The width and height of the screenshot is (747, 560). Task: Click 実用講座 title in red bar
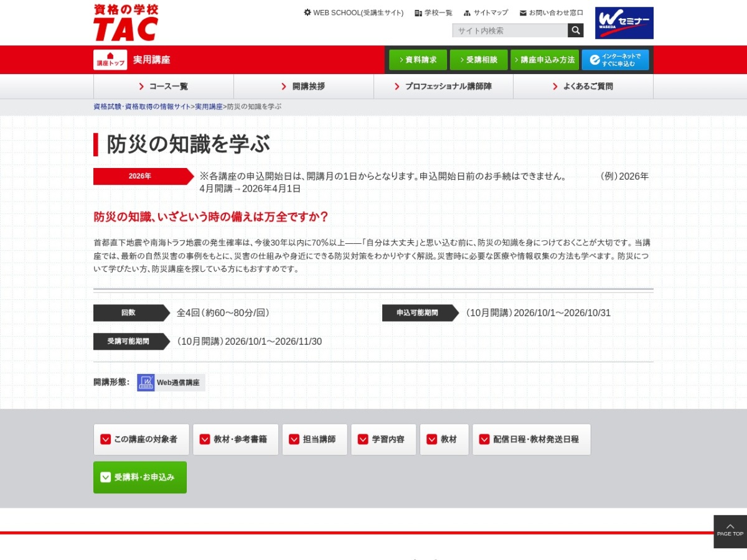[x=151, y=60]
